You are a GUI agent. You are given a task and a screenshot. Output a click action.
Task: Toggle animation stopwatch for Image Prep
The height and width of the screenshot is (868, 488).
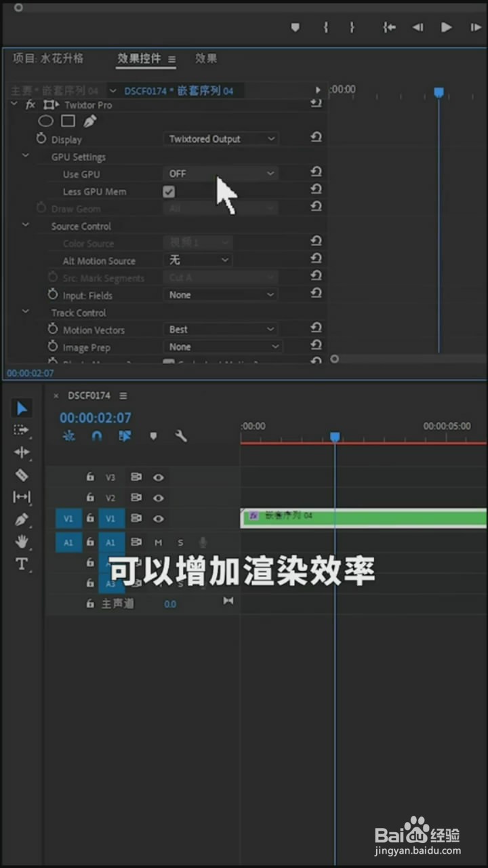(53, 347)
